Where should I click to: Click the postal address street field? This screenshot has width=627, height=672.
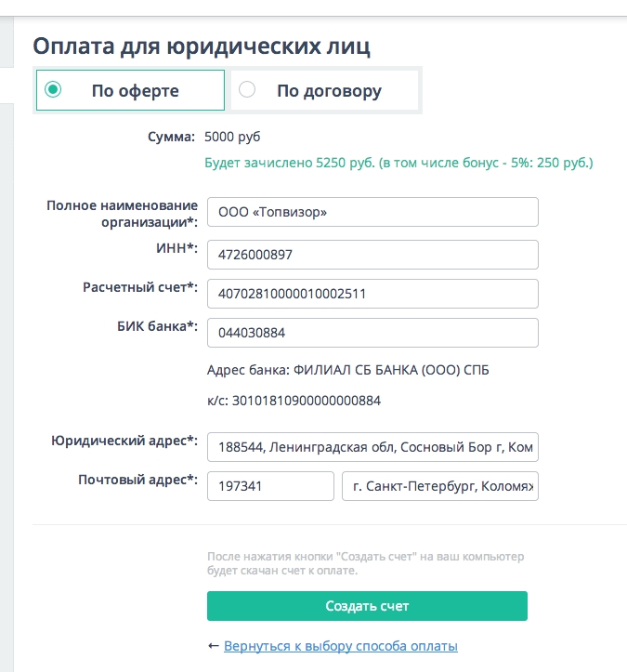click(440, 486)
